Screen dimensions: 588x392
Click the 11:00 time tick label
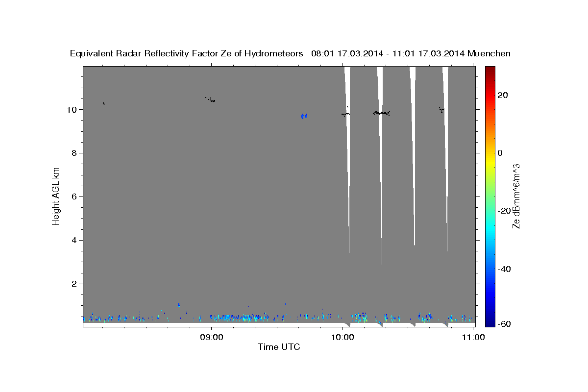point(473,337)
